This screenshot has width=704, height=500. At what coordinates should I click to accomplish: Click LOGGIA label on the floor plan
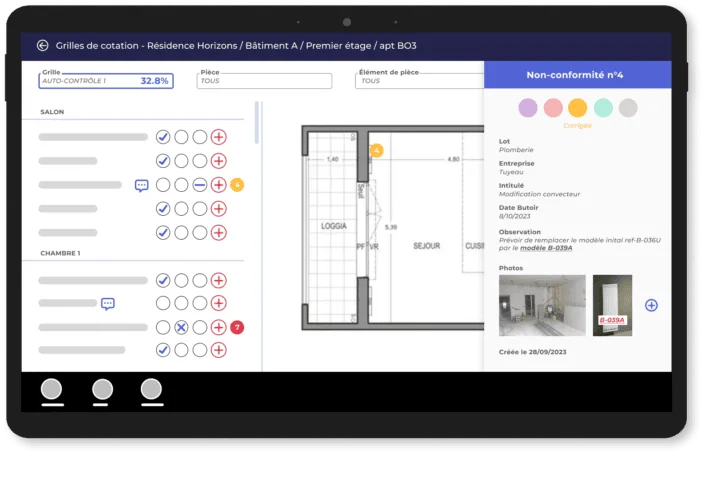334,226
